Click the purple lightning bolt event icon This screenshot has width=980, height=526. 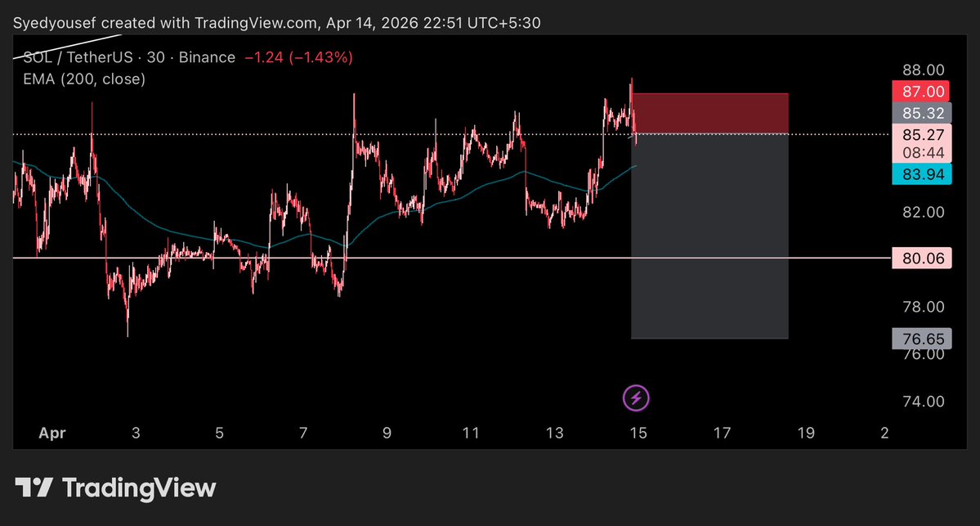[x=638, y=398]
